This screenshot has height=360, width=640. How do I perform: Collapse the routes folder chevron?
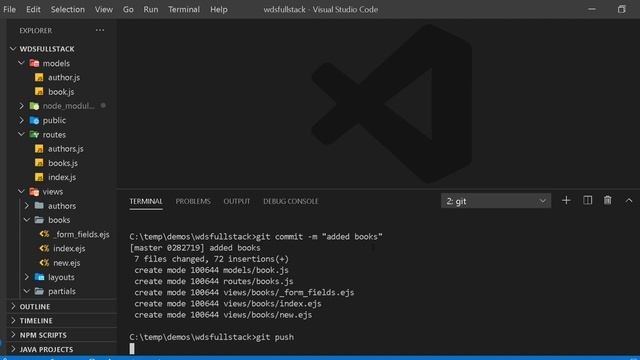point(21,134)
